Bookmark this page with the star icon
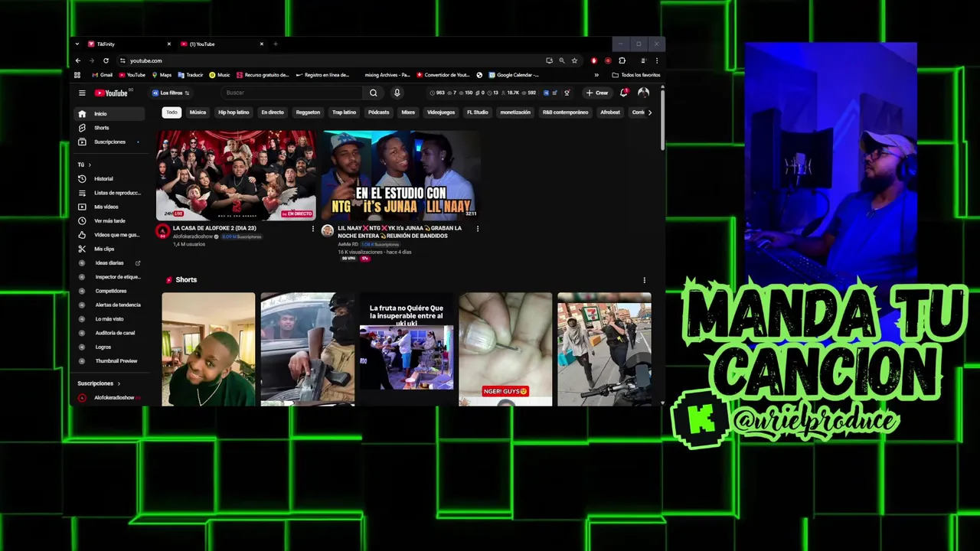This screenshot has width=980, height=551. click(574, 60)
